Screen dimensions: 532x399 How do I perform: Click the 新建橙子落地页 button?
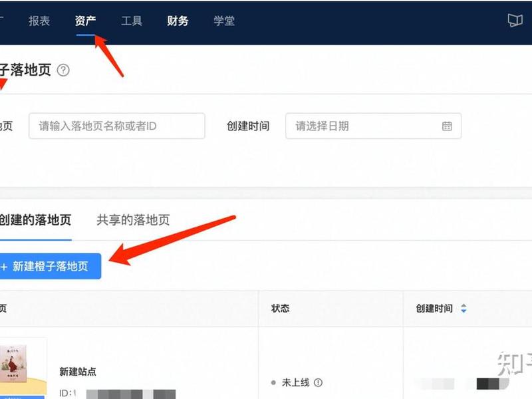pos(50,267)
